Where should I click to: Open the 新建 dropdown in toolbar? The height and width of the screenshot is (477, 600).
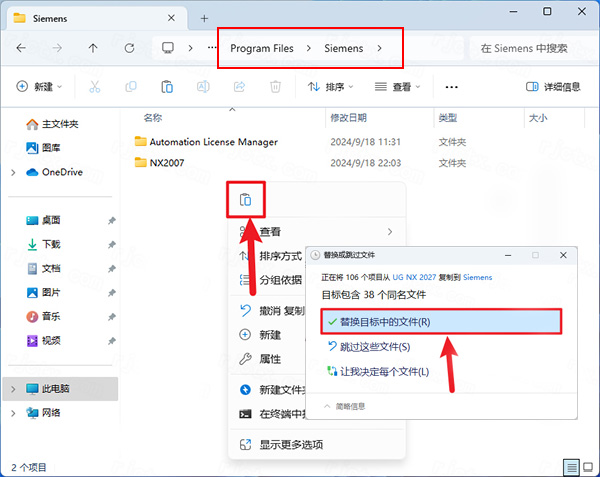(40, 87)
